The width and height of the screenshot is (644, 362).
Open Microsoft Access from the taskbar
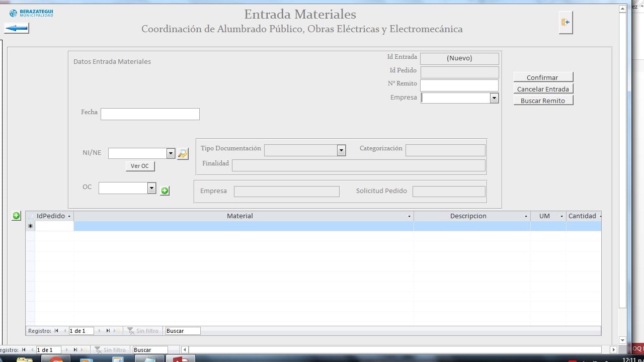(180, 359)
